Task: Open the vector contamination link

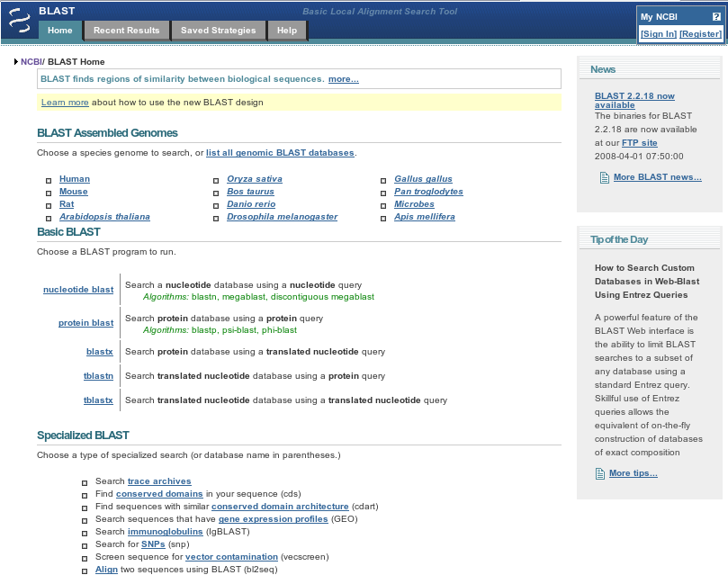Action: (x=231, y=557)
